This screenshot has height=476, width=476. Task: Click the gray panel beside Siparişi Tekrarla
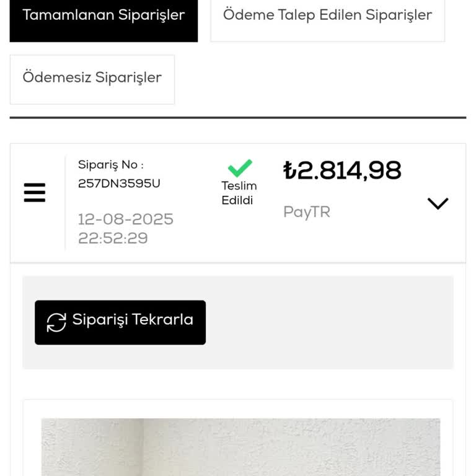pos(328,322)
